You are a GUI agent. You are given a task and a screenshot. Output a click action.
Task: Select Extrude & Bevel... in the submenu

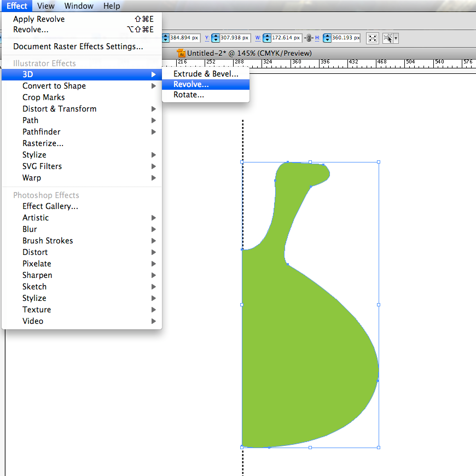tap(206, 74)
